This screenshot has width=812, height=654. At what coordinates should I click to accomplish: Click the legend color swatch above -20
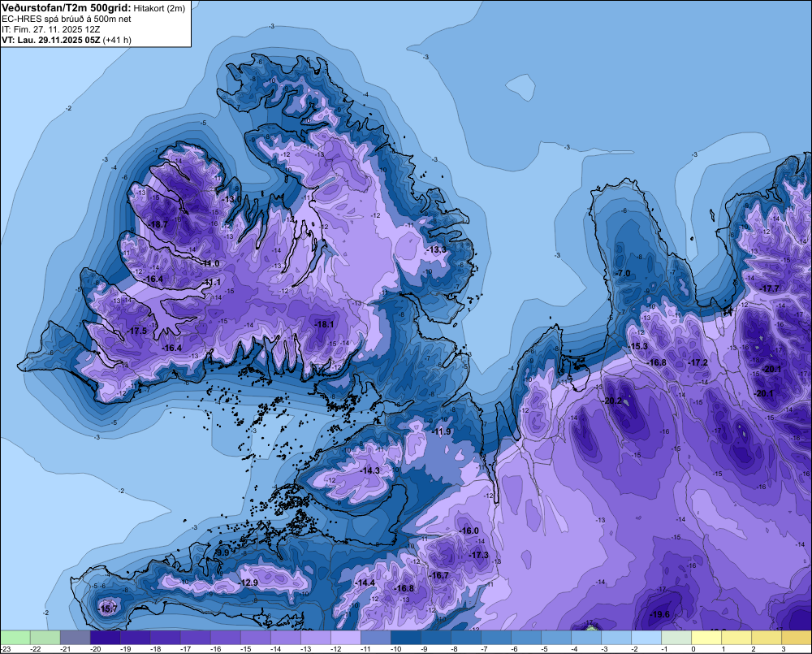(105, 637)
